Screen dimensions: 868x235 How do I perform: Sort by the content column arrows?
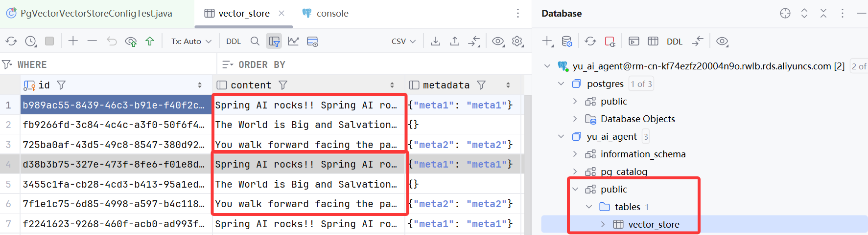392,85
